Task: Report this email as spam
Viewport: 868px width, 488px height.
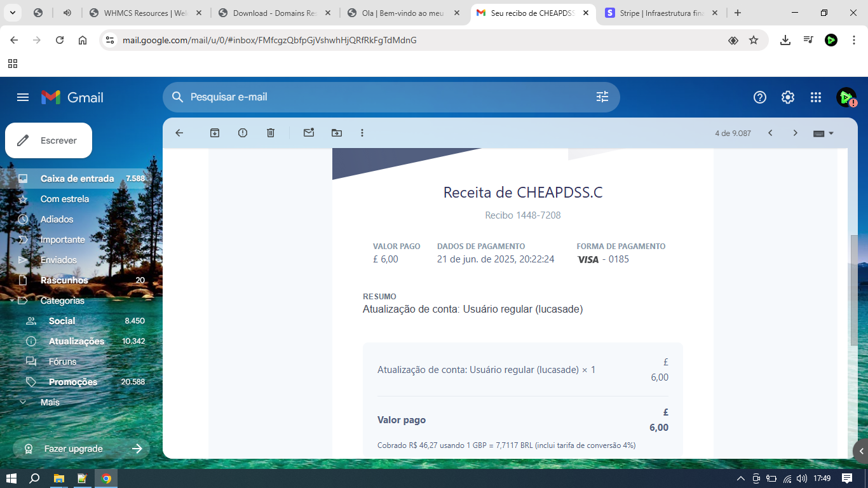Action: (243, 133)
